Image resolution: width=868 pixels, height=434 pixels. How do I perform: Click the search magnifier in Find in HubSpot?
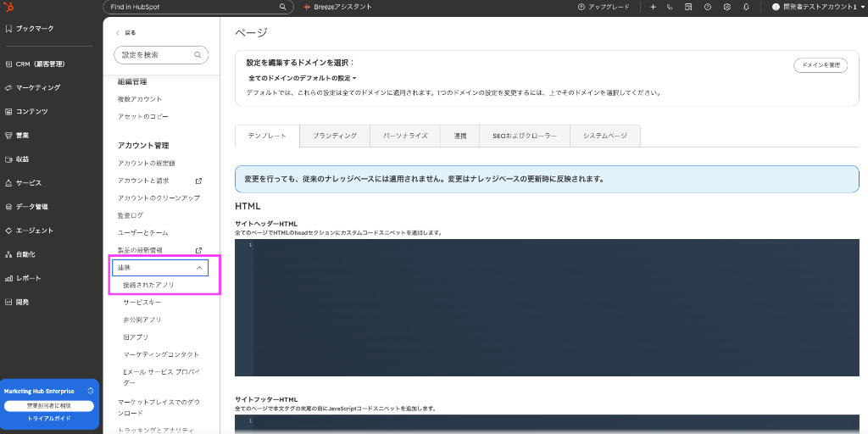point(282,7)
